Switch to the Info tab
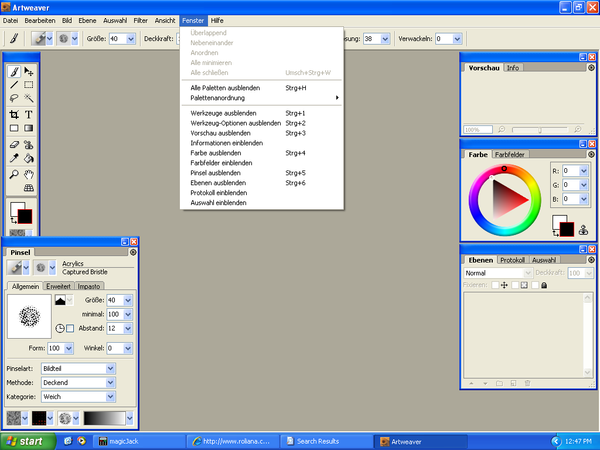Screen dimensions: 600x450 click(x=513, y=68)
